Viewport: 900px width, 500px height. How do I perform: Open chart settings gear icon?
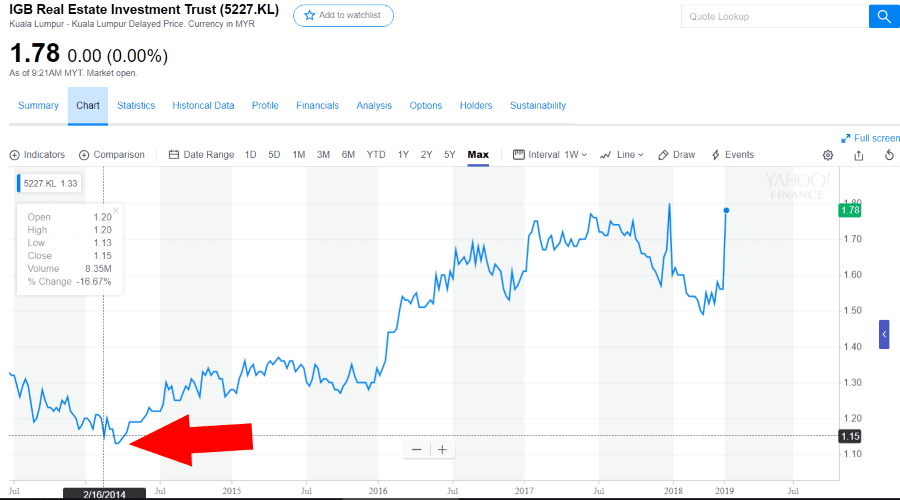(828, 155)
